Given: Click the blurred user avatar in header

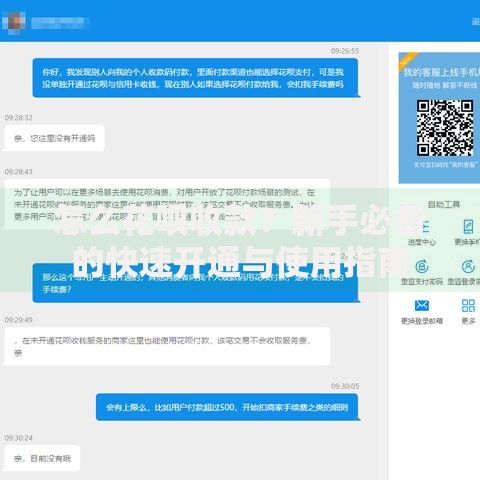Looking at the screenshot, I should click(14, 22).
